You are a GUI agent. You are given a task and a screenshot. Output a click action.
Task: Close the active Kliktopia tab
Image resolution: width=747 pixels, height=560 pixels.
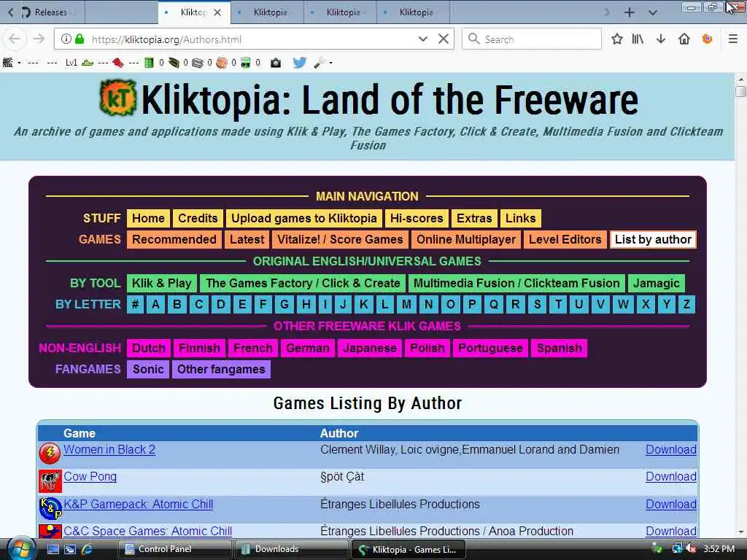[x=217, y=12]
